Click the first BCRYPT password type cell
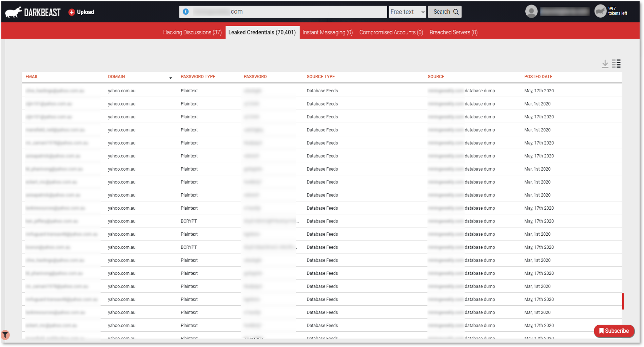The width and height of the screenshot is (644, 347). pos(189,221)
